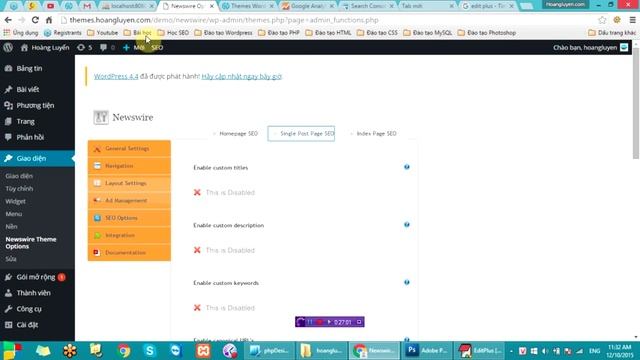Open Bảng tin dashboard
The image size is (640, 360).
pyautogui.click(x=37, y=68)
